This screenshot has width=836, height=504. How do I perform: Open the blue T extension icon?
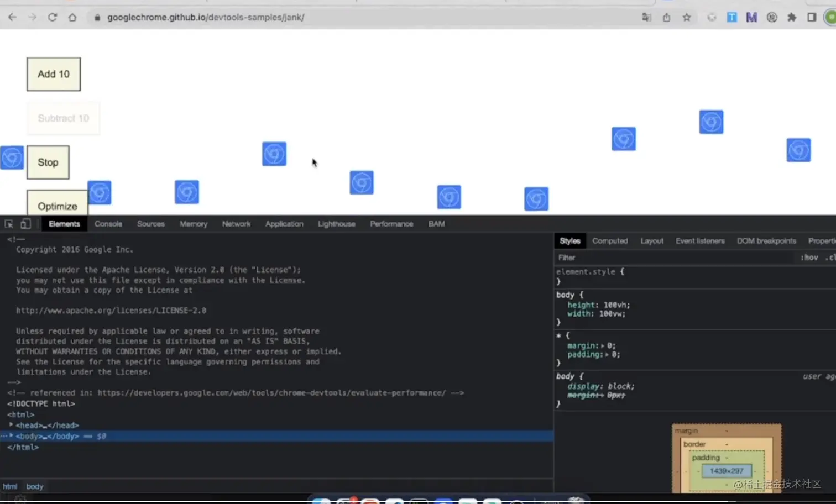(731, 17)
